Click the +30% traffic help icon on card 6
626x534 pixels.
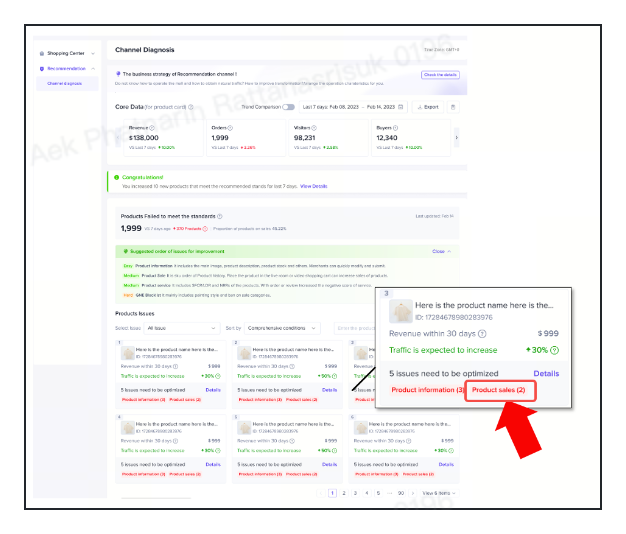(451, 451)
